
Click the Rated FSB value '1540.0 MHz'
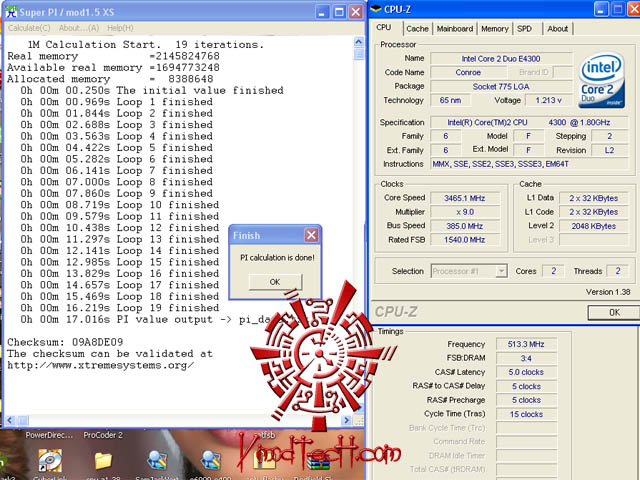coord(465,240)
